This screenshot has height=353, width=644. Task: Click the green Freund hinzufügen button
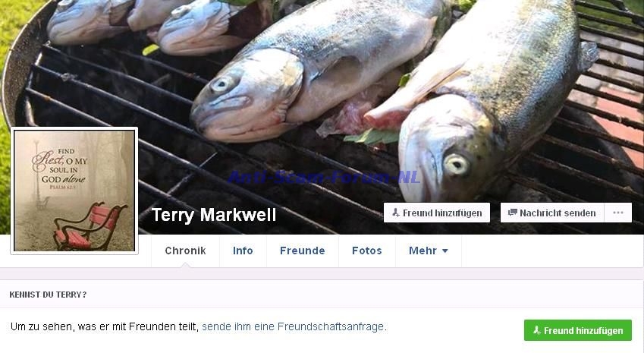pos(577,330)
